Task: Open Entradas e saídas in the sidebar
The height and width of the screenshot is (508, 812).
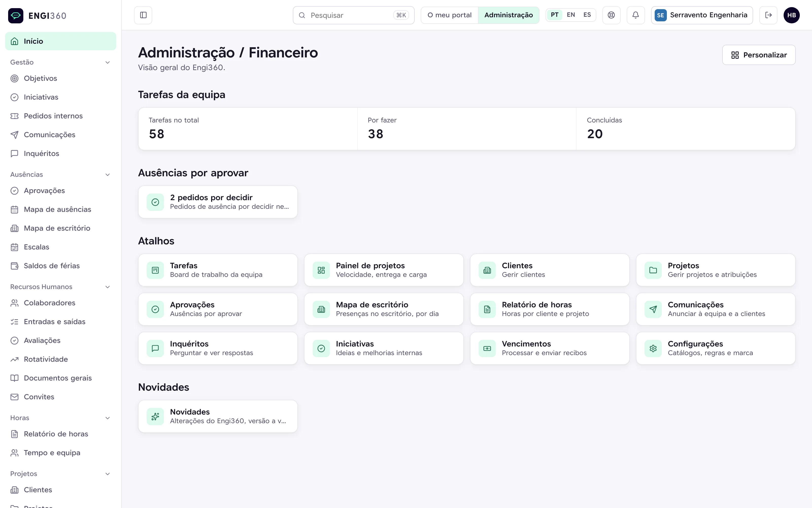Action: pyautogui.click(x=60, y=322)
